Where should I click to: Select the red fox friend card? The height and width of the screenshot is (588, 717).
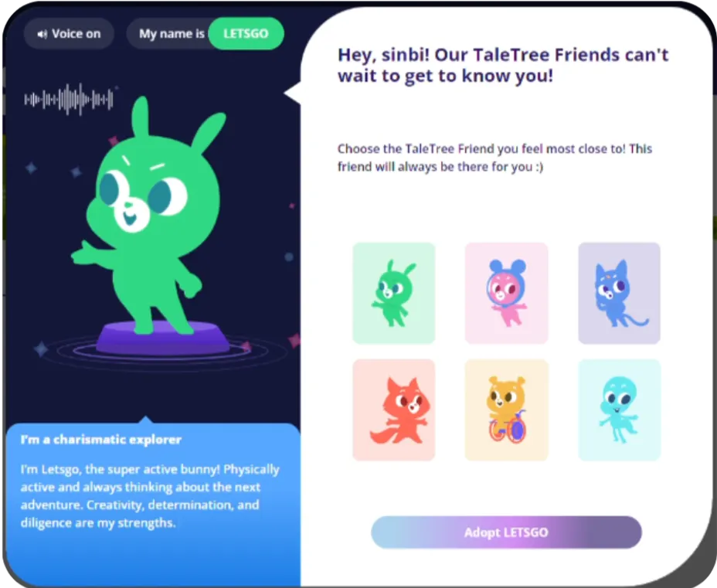[x=394, y=410]
